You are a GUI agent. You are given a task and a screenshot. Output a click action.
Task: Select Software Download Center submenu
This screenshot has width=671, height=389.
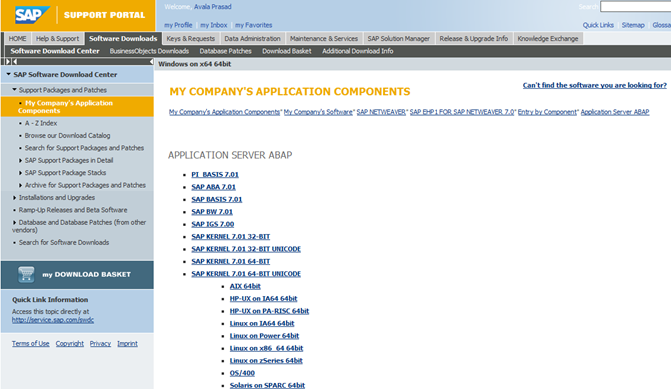tap(55, 51)
